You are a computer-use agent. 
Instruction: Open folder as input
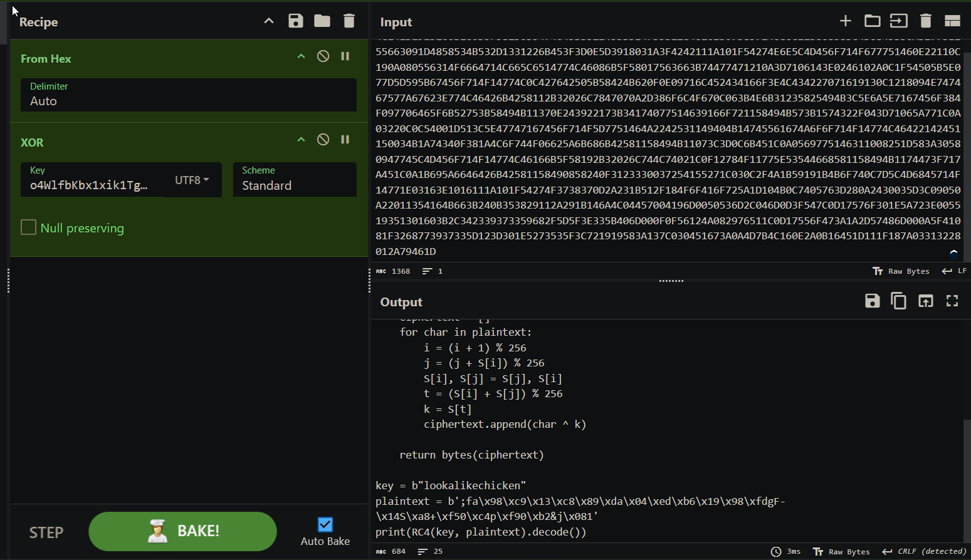pyautogui.click(x=872, y=21)
